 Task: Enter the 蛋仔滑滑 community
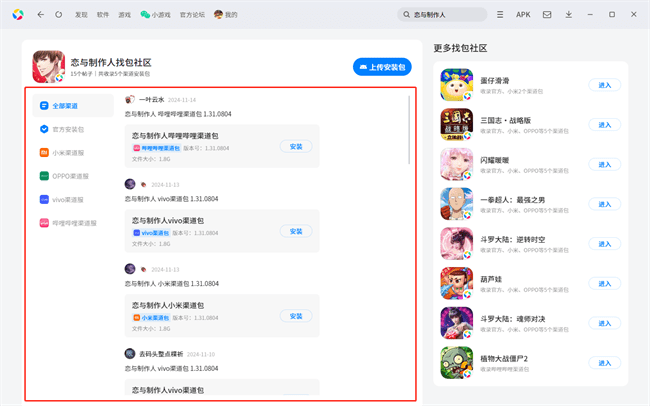[x=605, y=85]
